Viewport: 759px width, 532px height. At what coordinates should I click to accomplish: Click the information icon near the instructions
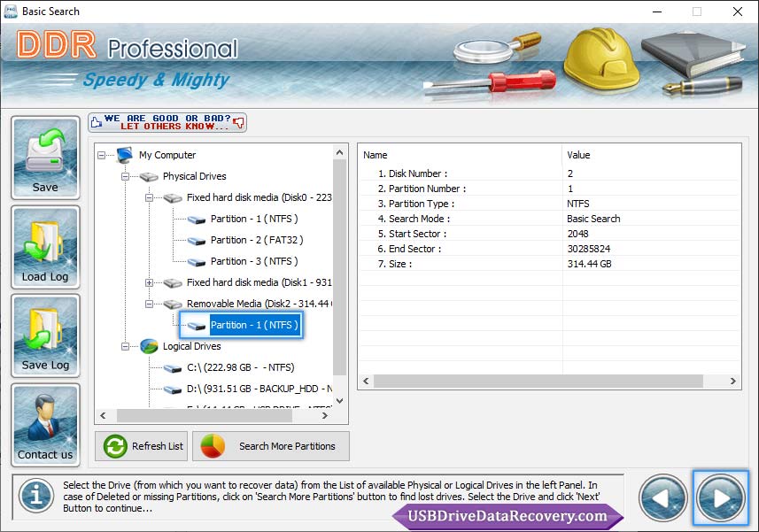pyautogui.click(x=36, y=496)
